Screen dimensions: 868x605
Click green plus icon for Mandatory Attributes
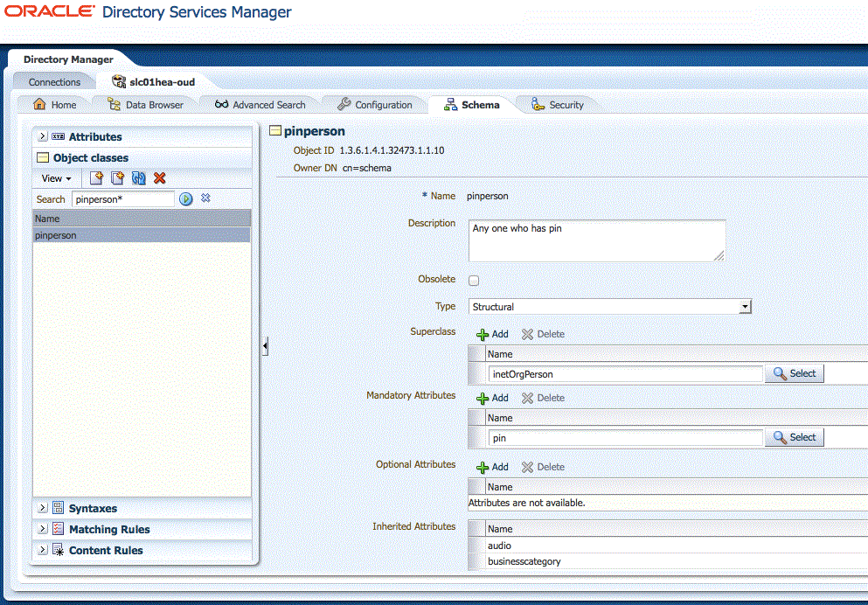pos(483,398)
